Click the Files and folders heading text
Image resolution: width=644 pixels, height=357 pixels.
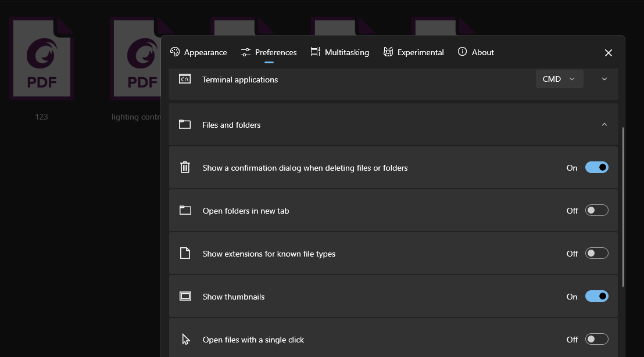click(231, 125)
